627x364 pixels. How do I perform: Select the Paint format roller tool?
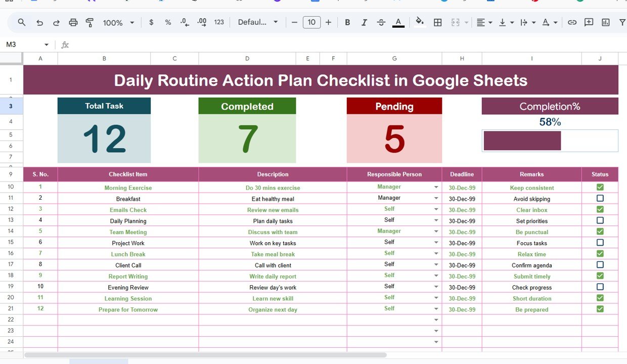(x=90, y=22)
